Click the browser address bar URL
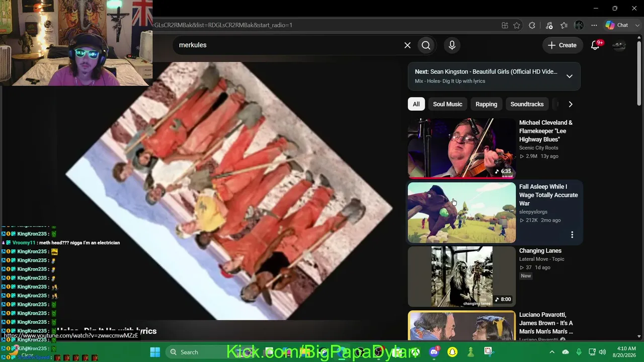This screenshot has height=362, width=644. click(x=223, y=25)
